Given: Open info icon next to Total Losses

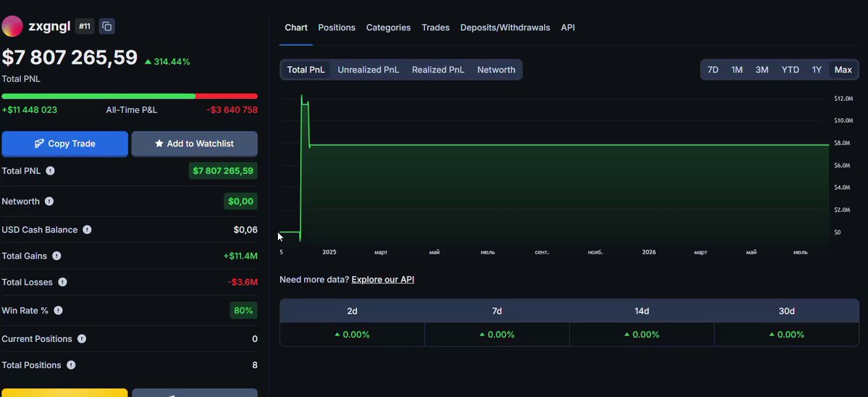Looking at the screenshot, I should pos(62,283).
